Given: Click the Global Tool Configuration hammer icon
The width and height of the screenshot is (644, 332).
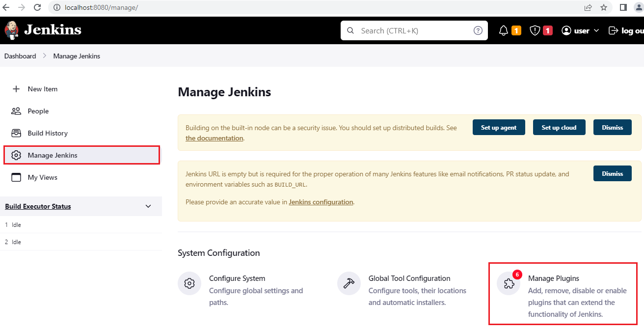Looking at the screenshot, I should tap(349, 283).
